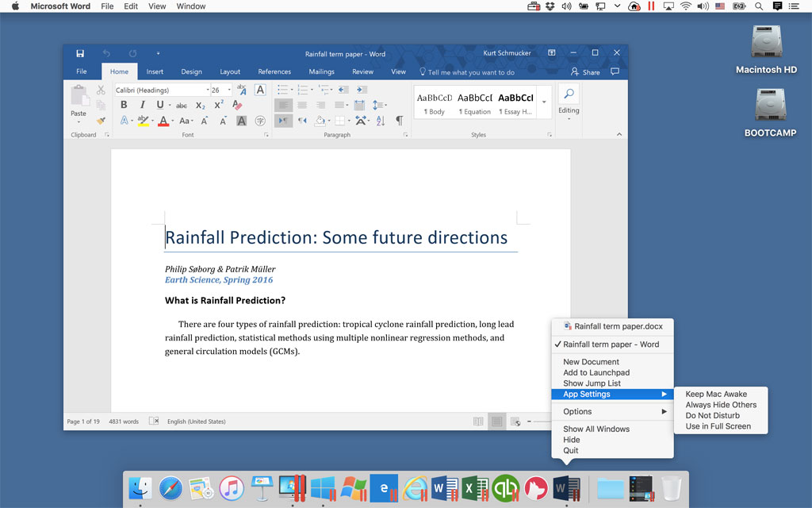Screen dimensions: 812x508
Task: Click the proofing errors status bar icon
Action: coord(154,421)
